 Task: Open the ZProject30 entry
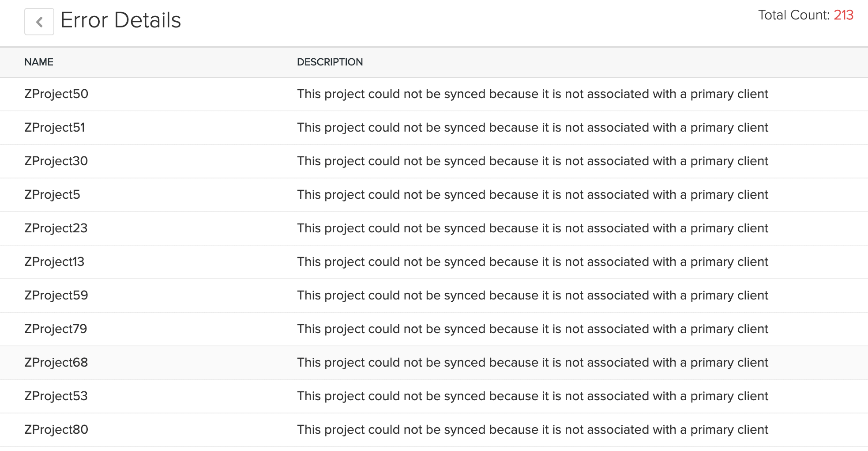(56, 161)
